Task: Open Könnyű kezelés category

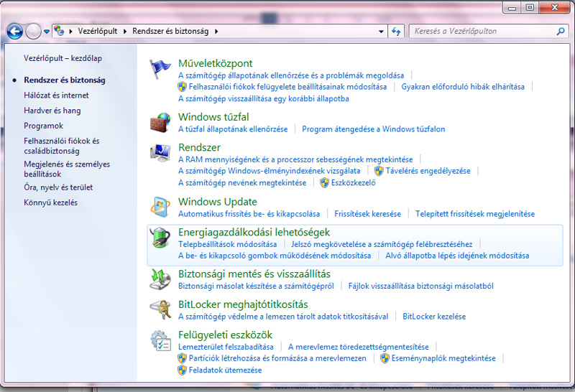Action: tap(50, 202)
